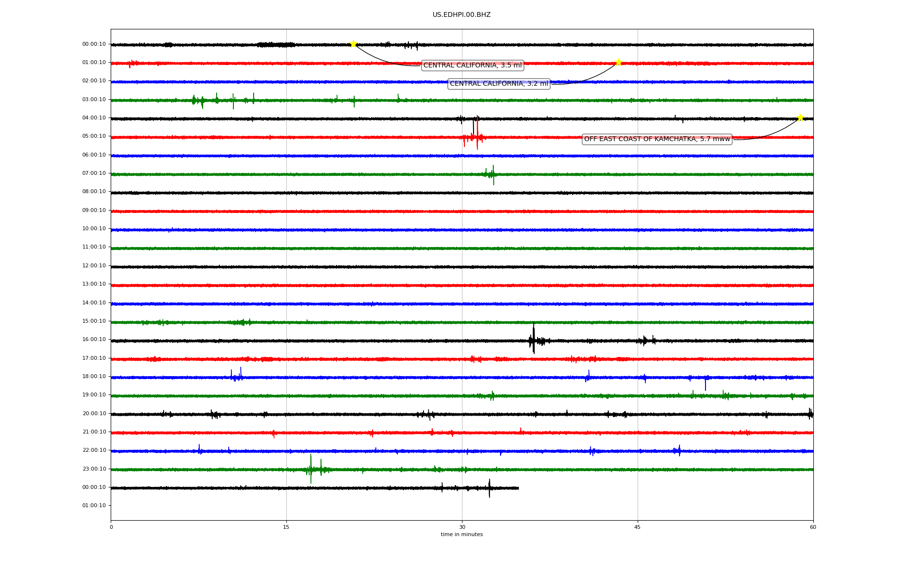Click the 15 minute x-axis tick label
Image resolution: width=924 pixels, height=578 pixels.
(x=286, y=527)
